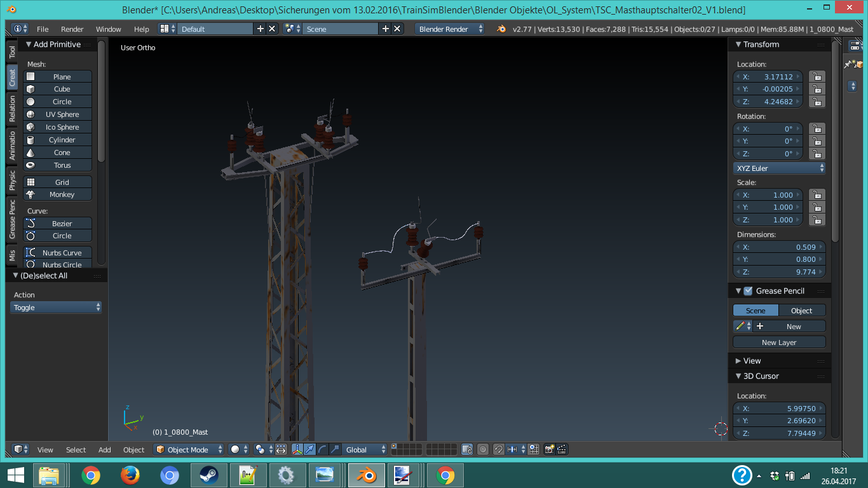This screenshot has height=488, width=868.
Task: Toggle lock for Scale Z
Action: 817,220
